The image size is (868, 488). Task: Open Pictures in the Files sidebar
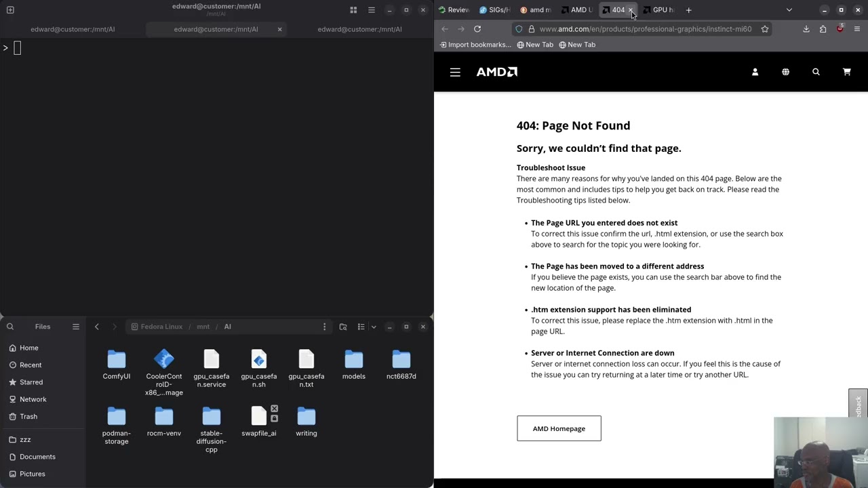[43, 474]
